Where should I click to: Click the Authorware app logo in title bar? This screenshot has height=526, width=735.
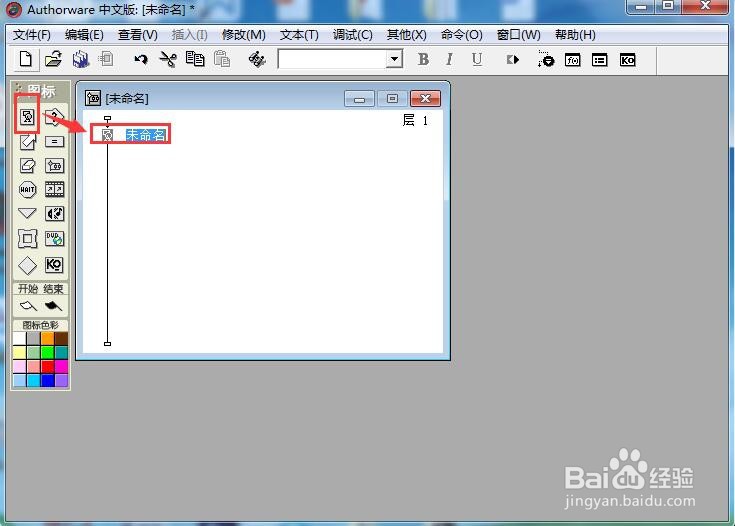click(x=13, y=9)
